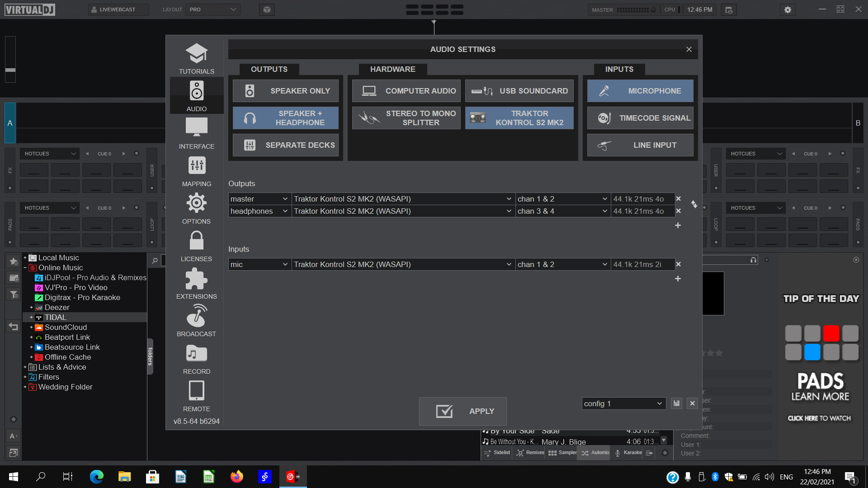Open the Tutorials section in the settings sidebar
Image resolution: width=868 pixels, height=488 pixels.
[x=196, y=59]
